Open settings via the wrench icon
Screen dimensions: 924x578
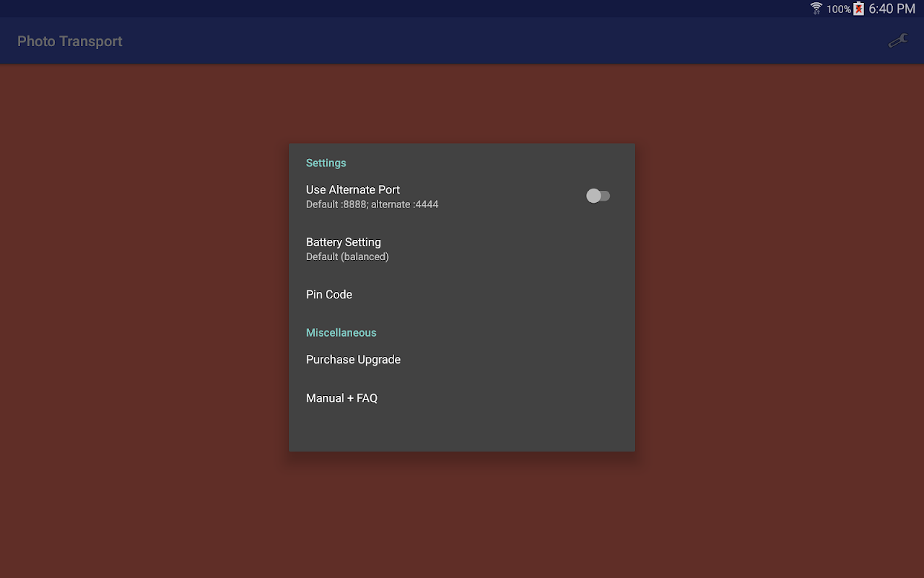pos(898,41)
